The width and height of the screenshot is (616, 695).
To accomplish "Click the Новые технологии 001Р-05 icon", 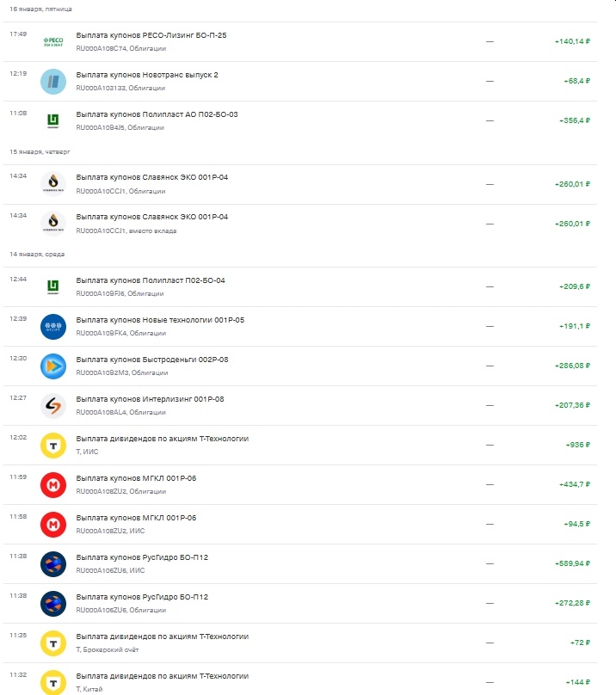I will point(53,327).
